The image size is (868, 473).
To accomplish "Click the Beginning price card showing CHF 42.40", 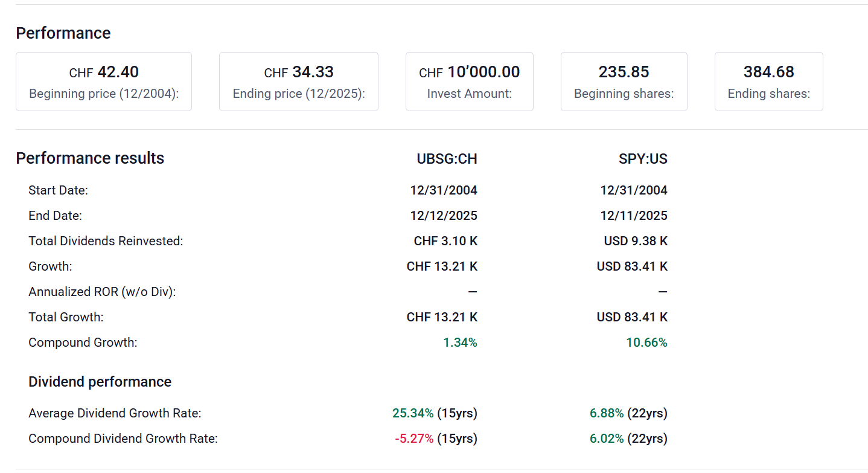I will click(x=104, y=82).
